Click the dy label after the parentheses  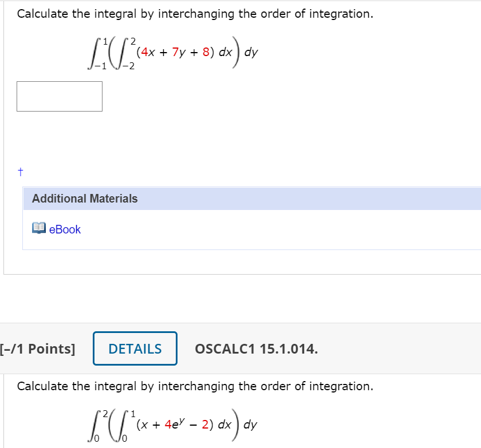point(253,53)
